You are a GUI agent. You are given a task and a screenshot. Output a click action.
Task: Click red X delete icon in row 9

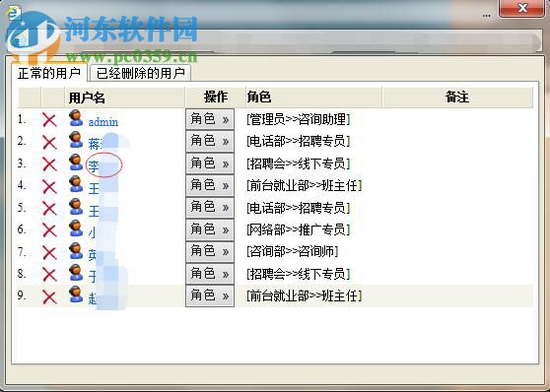pos(49,297)
